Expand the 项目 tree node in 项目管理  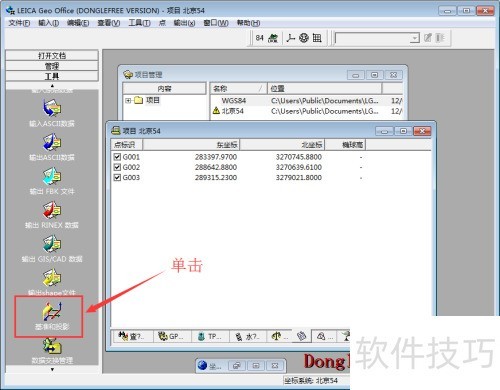point(128,100)
